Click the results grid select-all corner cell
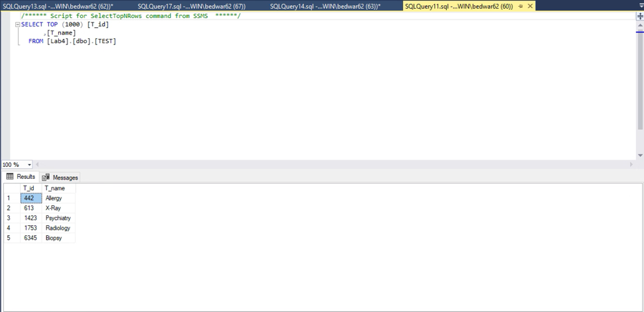 tap(12, 188)
